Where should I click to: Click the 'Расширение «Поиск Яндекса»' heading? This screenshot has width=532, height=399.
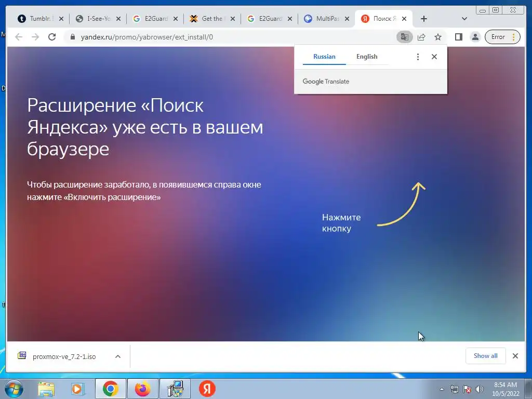145,127
